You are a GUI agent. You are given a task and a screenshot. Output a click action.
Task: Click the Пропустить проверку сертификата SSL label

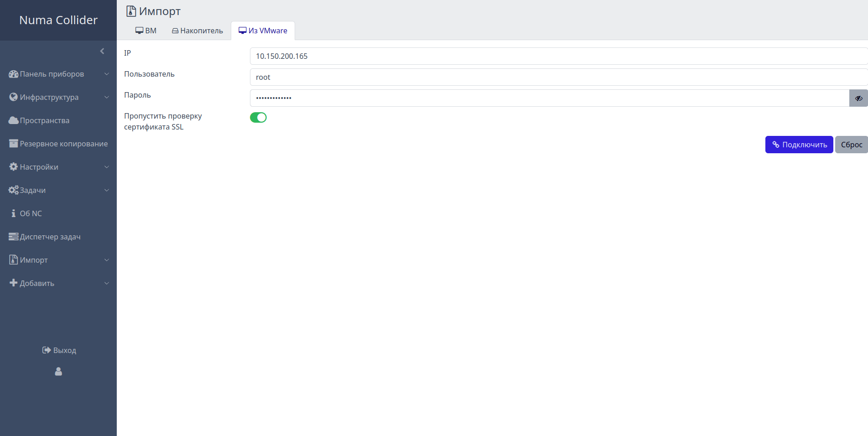click(163, 121)
